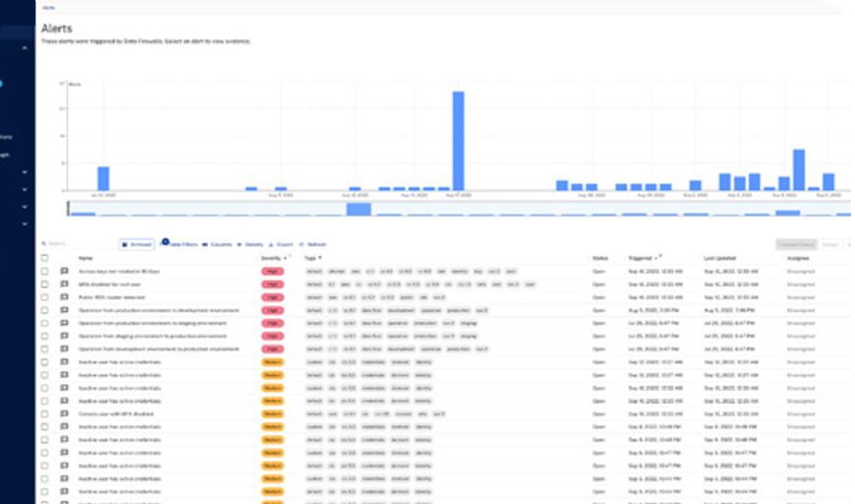Open the Columns chooser

coord(218,244)
